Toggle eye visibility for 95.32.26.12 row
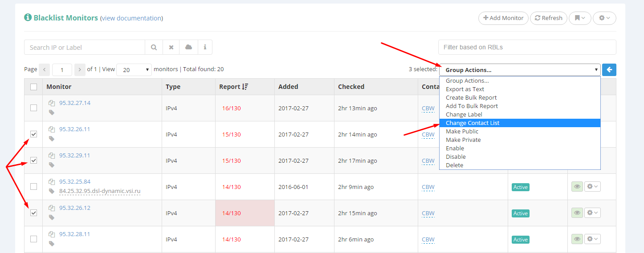The width and height of the screenshot is (644, 253). coord(577,213)
